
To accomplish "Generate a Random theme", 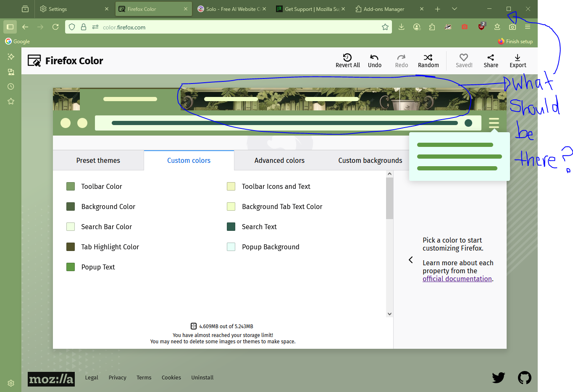I will pos(428,60).
